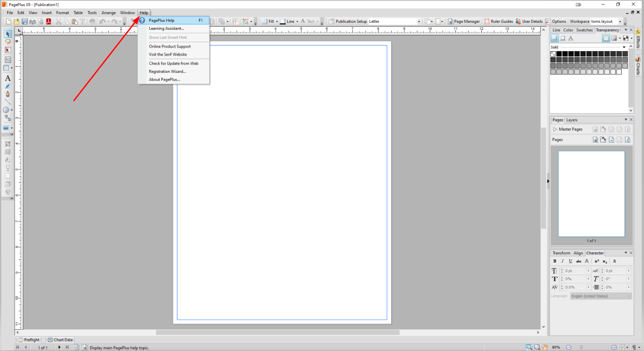Switch to the Transform tab
Image resolution: width=644 pixels, height=351 pixels.
pos(561,253)
